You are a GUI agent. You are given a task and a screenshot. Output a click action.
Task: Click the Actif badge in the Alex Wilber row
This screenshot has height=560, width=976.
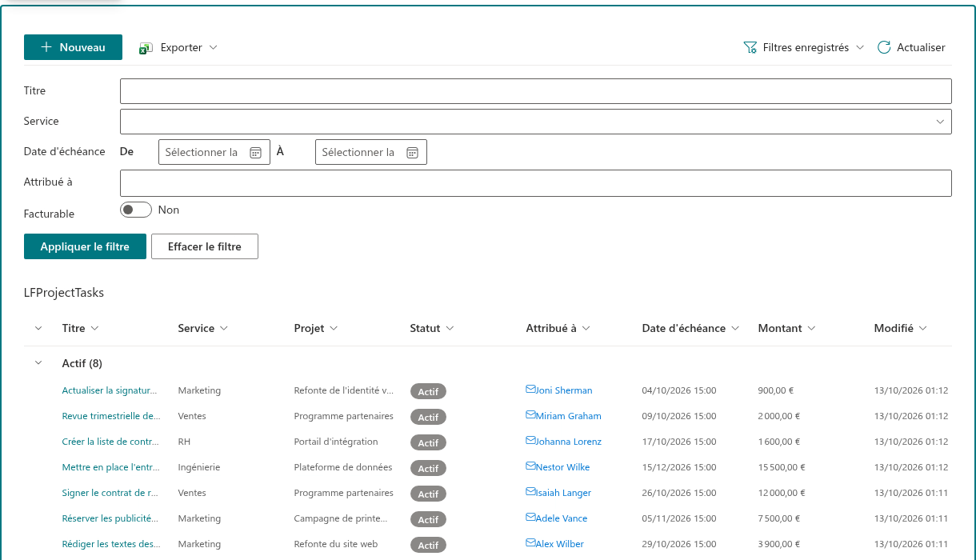coord(428,546)
